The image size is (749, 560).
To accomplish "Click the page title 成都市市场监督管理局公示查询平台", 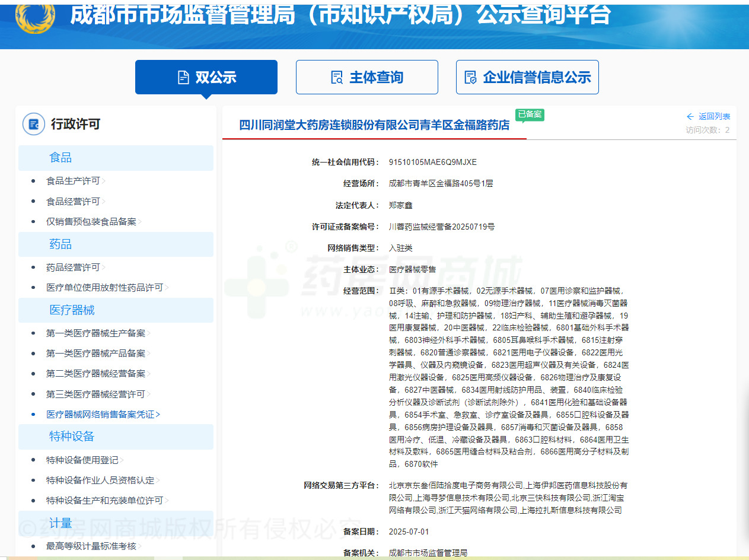I will point(340,15).
